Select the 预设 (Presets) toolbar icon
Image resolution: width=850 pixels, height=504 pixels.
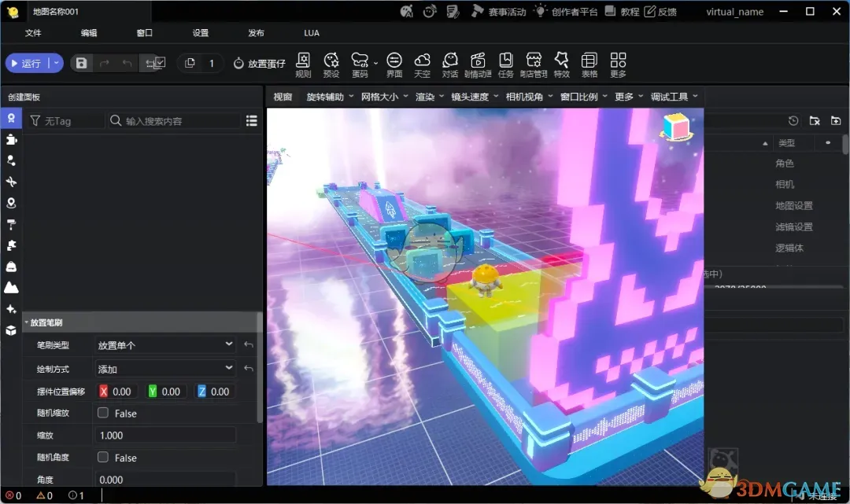pos(331,63)
